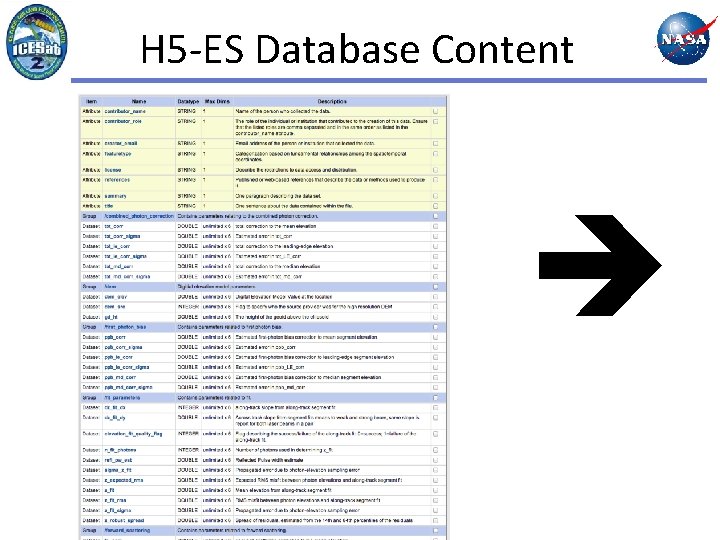Open the /combined_photon_correction group link

139,216
